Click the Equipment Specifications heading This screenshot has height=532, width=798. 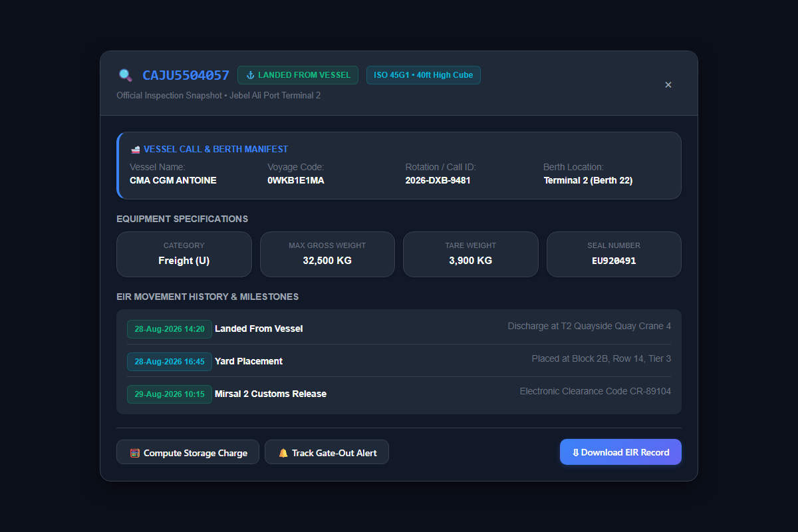point(182,219)
